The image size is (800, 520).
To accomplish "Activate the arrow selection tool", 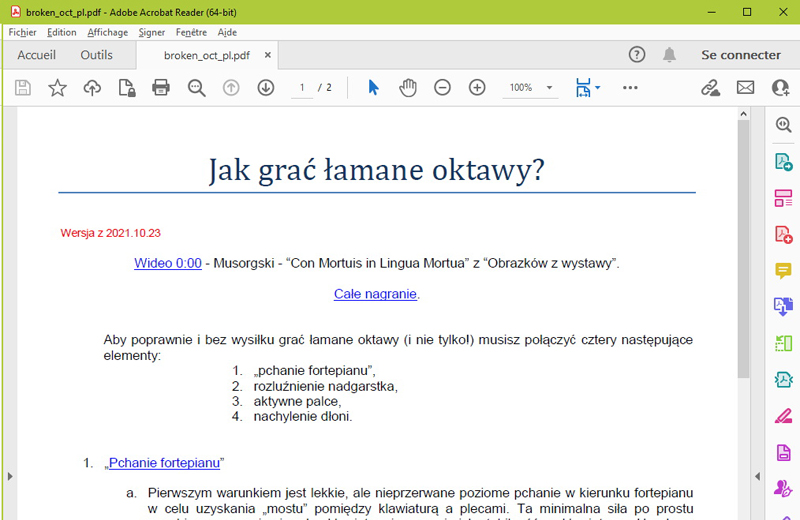I will click(373, 88).
